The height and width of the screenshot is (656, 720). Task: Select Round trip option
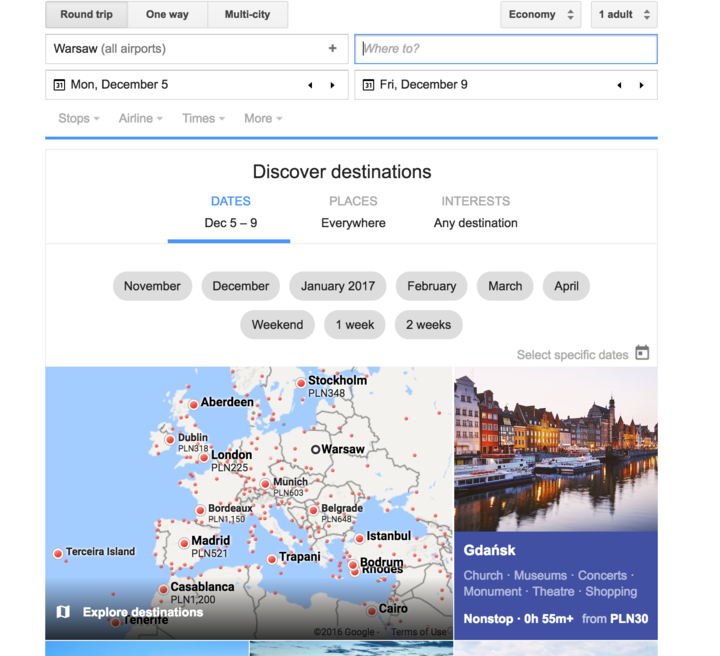tap(86, 14)
